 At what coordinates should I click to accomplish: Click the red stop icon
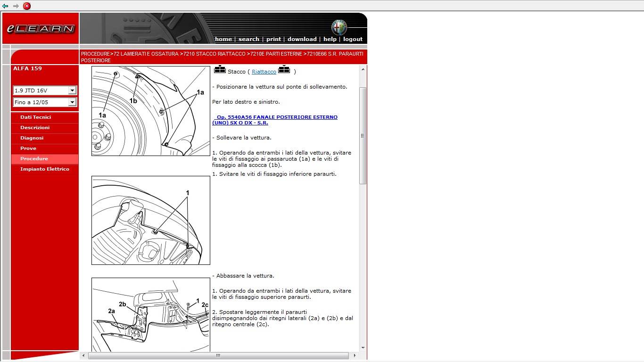(27, 6)
